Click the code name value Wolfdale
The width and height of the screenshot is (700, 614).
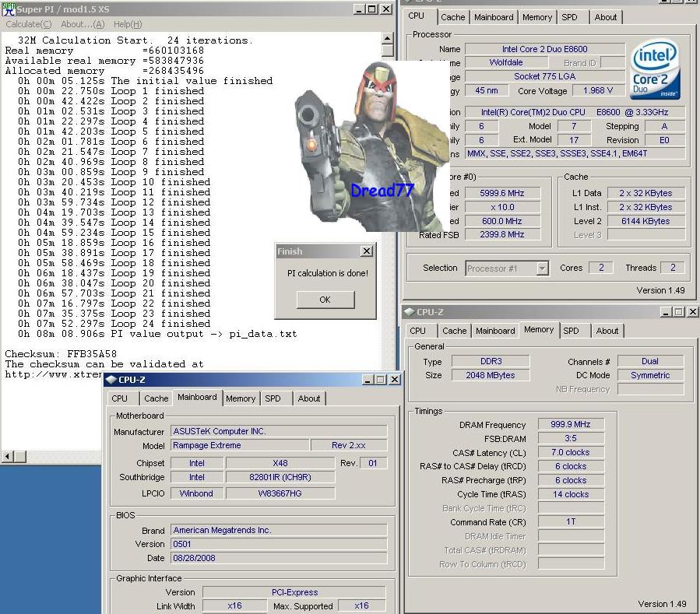[505, 62]
